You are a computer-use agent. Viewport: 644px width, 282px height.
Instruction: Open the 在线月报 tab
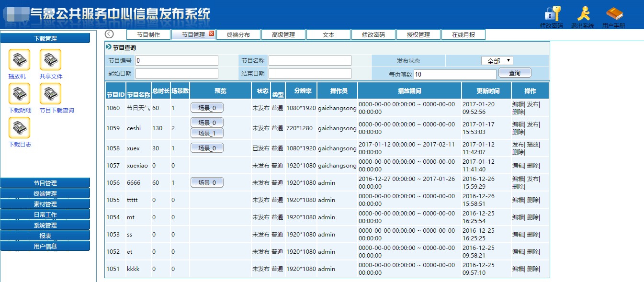pyautogui.click(x=463, y=34)
